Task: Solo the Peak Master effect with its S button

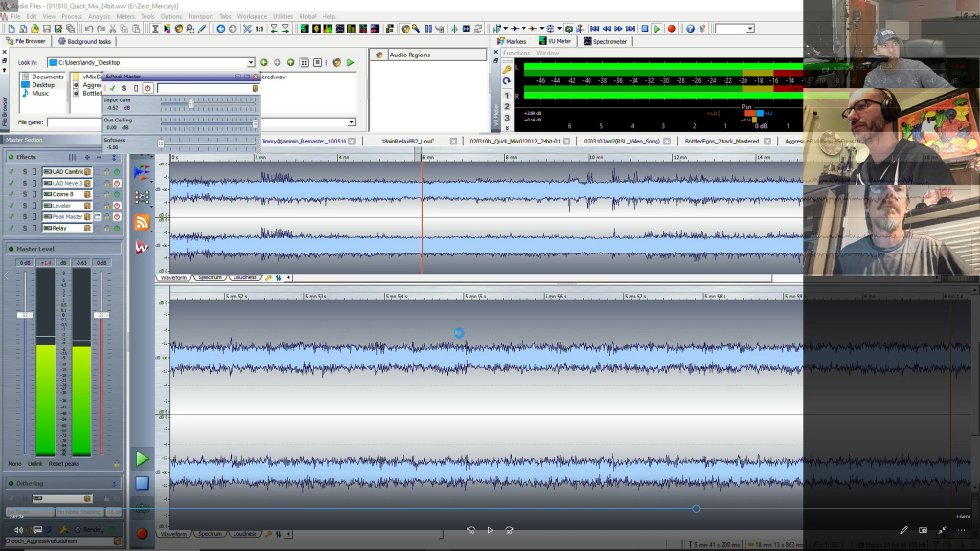Action: coord(25,216)
